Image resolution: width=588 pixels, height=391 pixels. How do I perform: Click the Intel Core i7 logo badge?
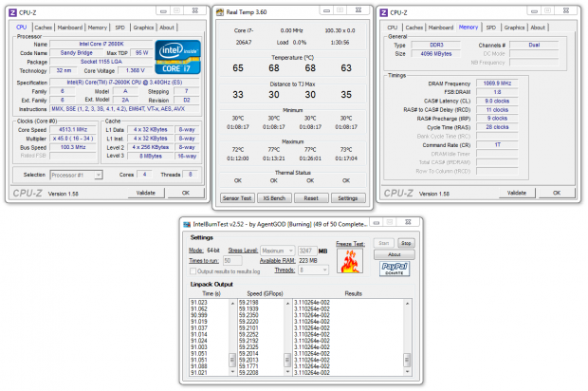(x=177, y=57)
